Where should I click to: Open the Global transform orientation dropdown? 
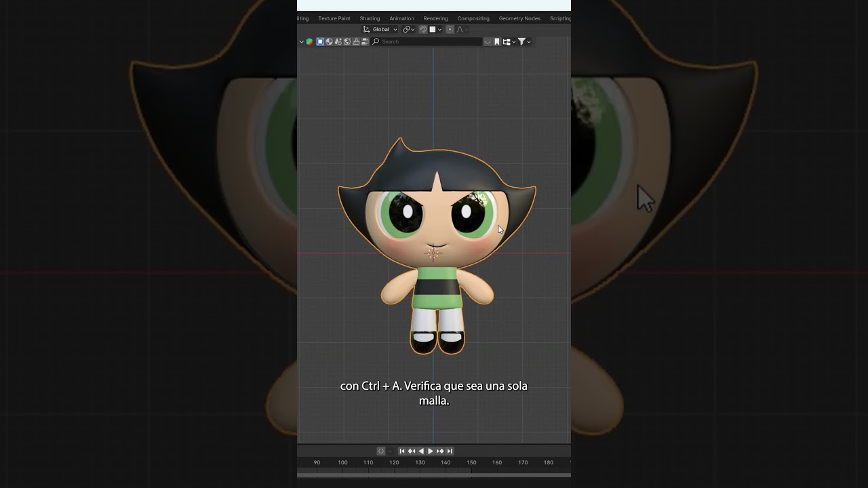click(x=380, y=29)
